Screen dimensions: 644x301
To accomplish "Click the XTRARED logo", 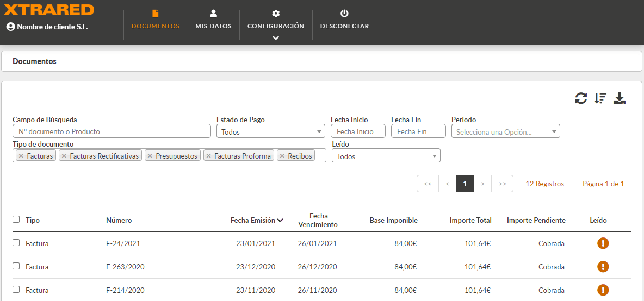I will (x=49, y=9).
